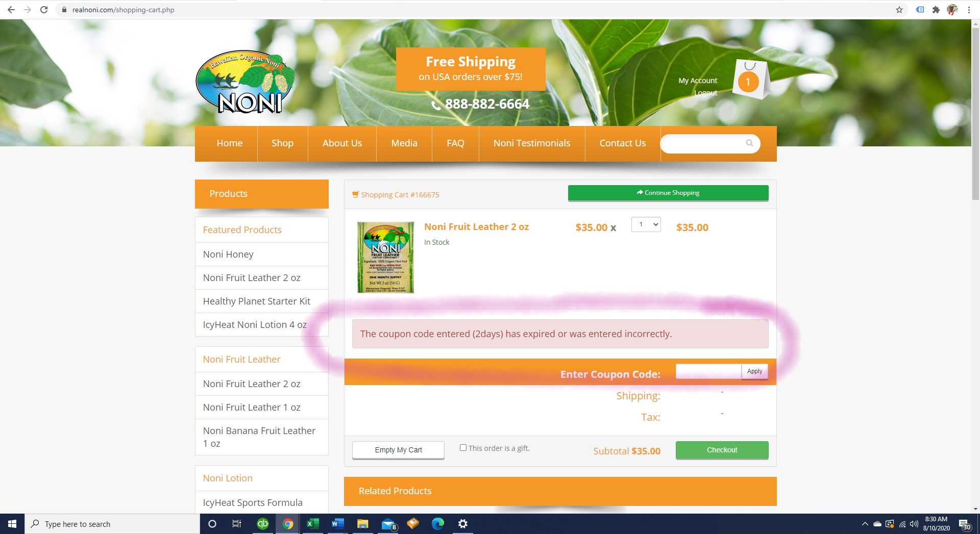
Task: Open IcyHeat Noni Lotion 4 oz link
Action: [255, 324]
